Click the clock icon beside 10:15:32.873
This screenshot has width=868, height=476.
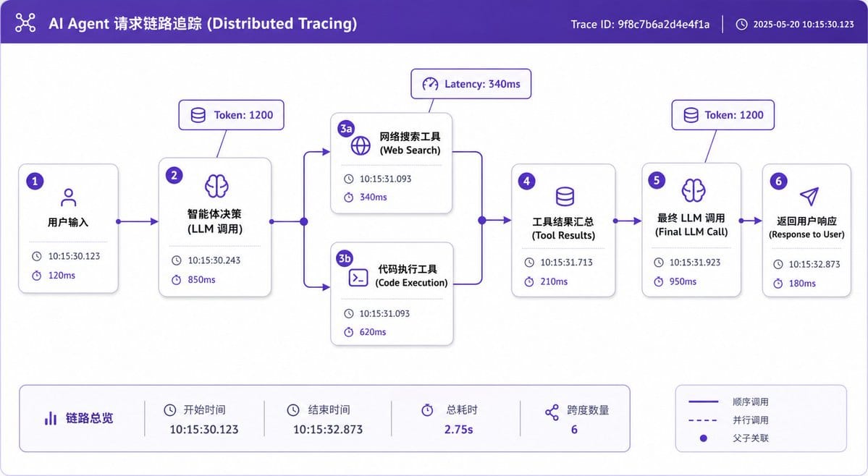coord(778,264)
